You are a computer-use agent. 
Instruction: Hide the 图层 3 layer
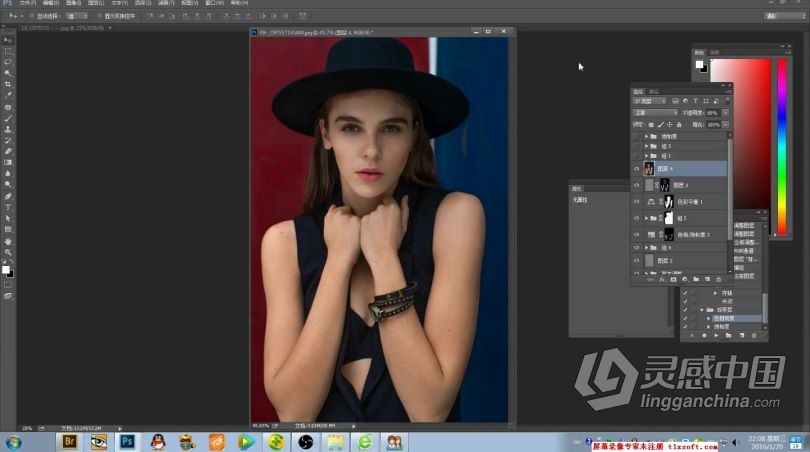pyautogui.click(x=636, y=185)
